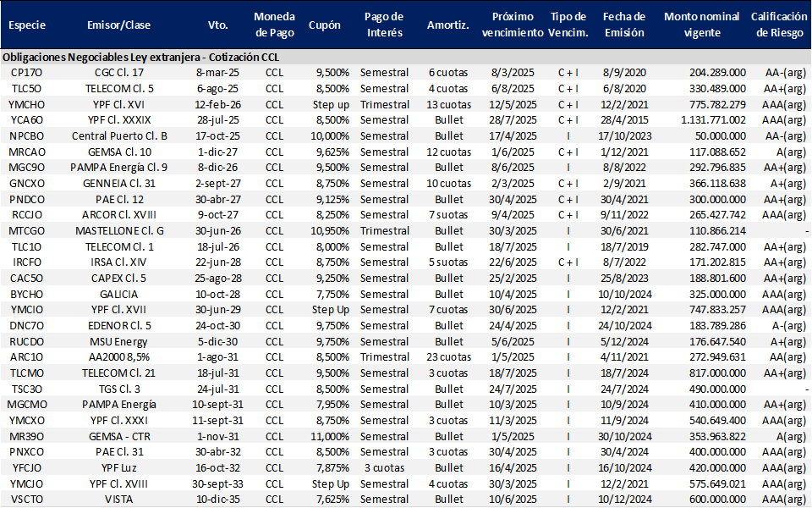The height and width of the screenshot is (508, 812).
Task: Select issuer 'MSU Energy'
Action: pyautogui.click(x=119, y=342)
